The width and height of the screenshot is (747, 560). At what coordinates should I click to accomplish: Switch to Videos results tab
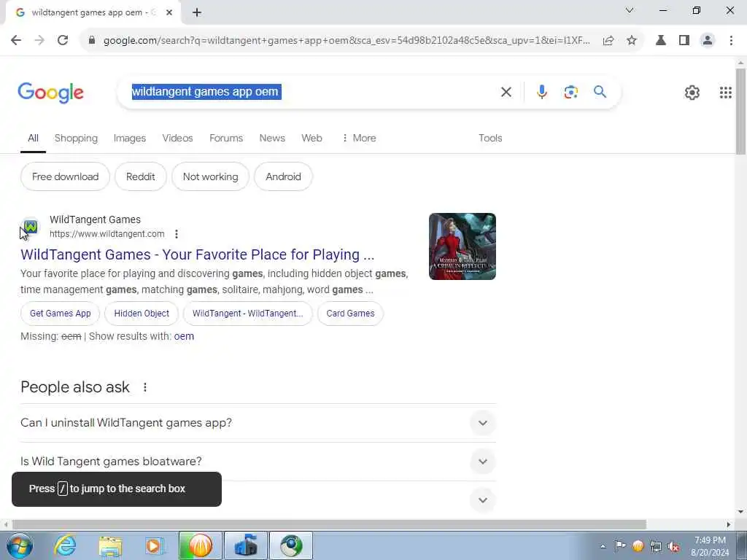point(177,138)
